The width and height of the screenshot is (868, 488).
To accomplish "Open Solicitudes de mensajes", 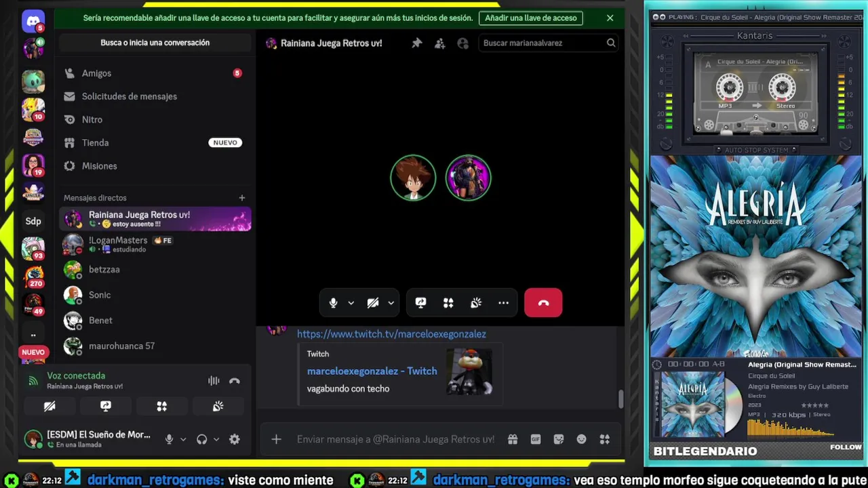I will click(155, 96).
